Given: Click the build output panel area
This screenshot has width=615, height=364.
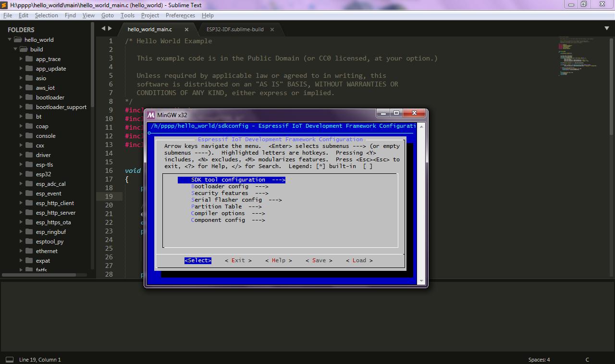Looking at the screenshot, I should 307,317.
